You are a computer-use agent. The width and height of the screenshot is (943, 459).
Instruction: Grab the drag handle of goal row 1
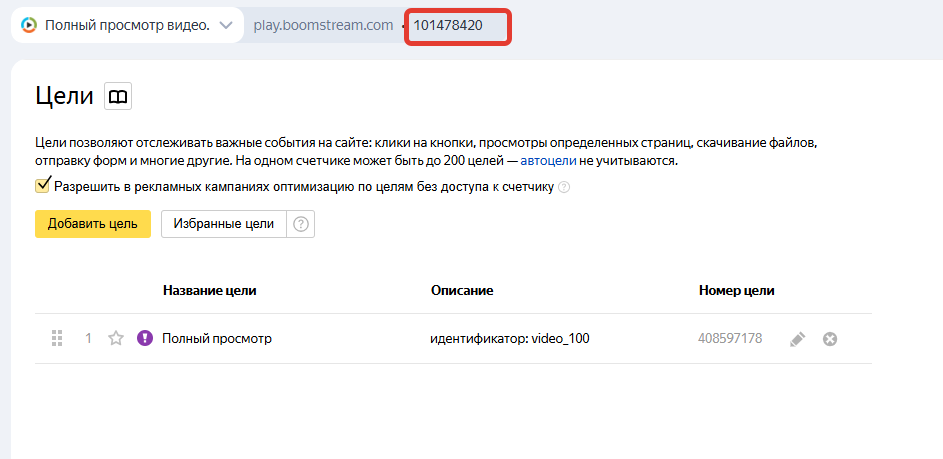point(57,339)
